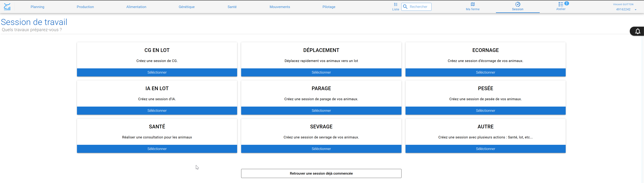
Task: Click text 'Créez une session de CG.'
Action: click(157, 61)
